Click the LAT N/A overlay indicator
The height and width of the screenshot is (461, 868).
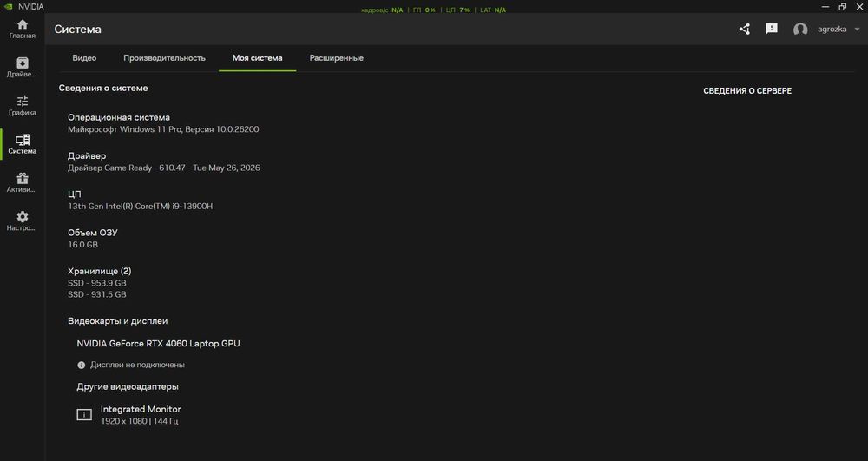point(493,10)
